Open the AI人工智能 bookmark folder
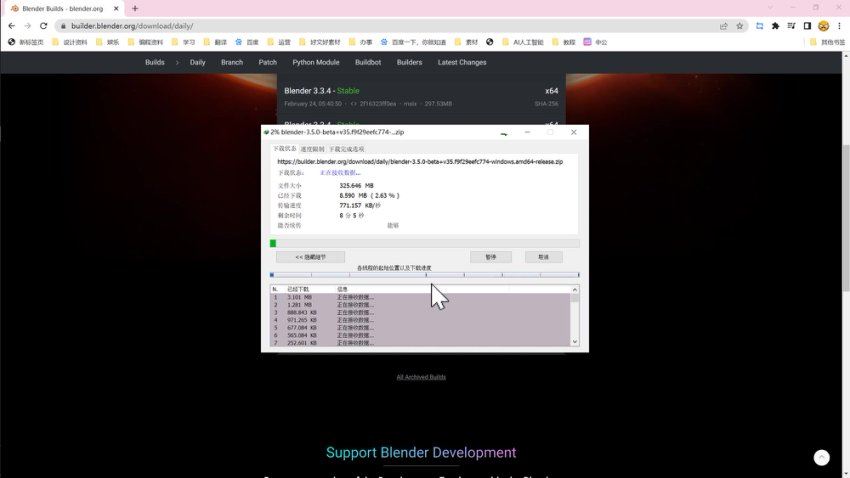 tap(523, 42)
